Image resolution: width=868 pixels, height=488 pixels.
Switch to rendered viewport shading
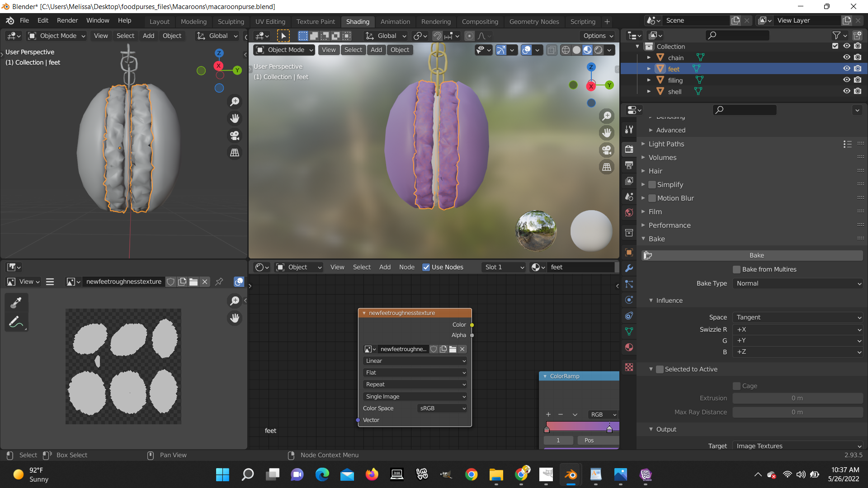point(598,50)
